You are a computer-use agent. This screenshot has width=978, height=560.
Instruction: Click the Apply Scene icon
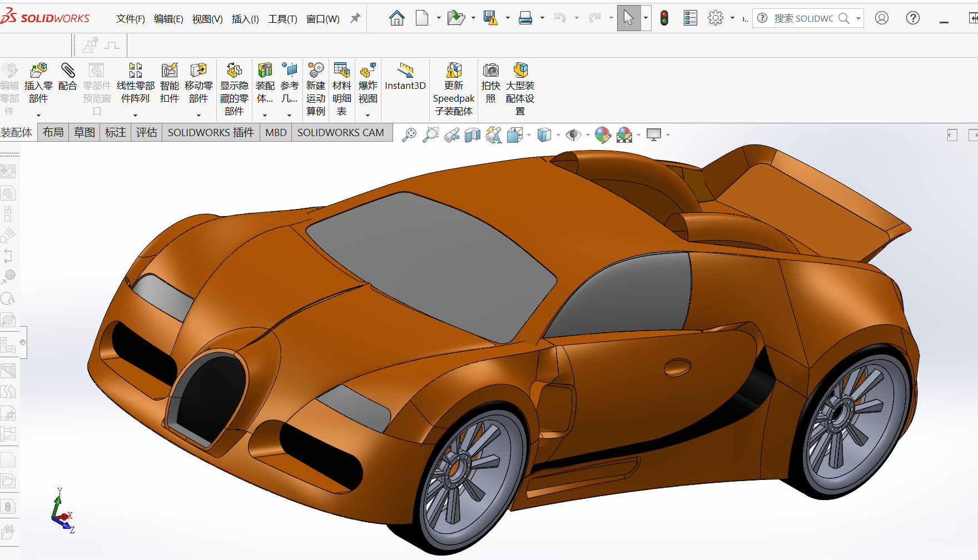tap(624, 135)
